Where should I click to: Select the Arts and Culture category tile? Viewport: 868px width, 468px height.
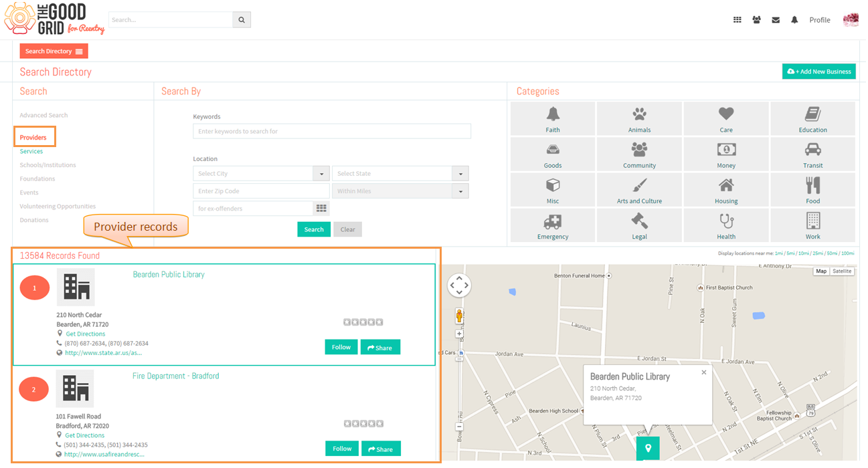639,189
